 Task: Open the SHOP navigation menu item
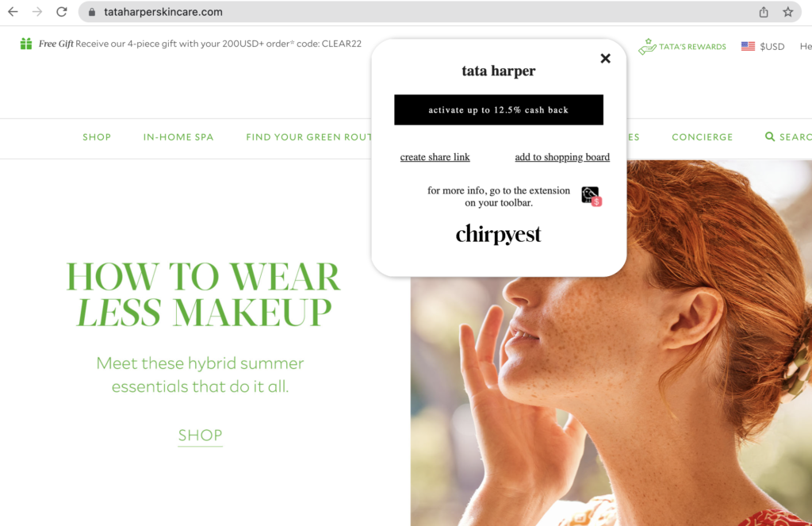[x=97, y=137]
